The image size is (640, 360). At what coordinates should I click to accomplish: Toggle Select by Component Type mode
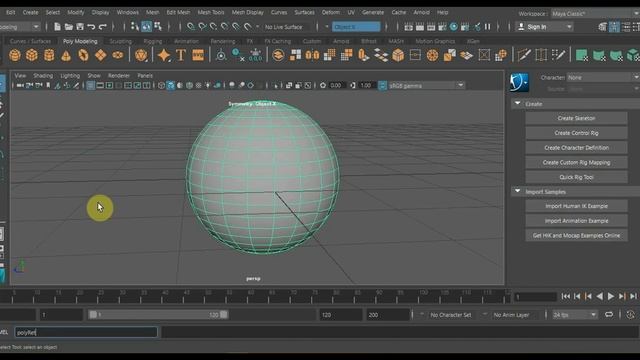coord(158,27)
